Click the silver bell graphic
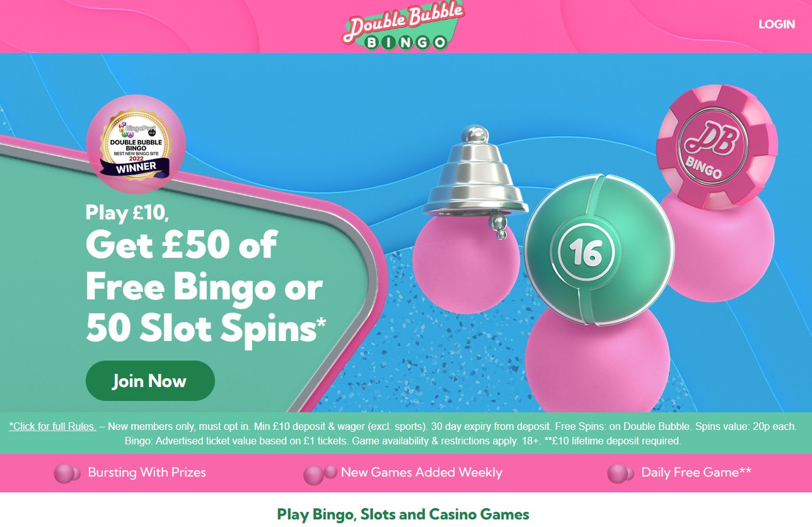 click(x=476, y=178)
